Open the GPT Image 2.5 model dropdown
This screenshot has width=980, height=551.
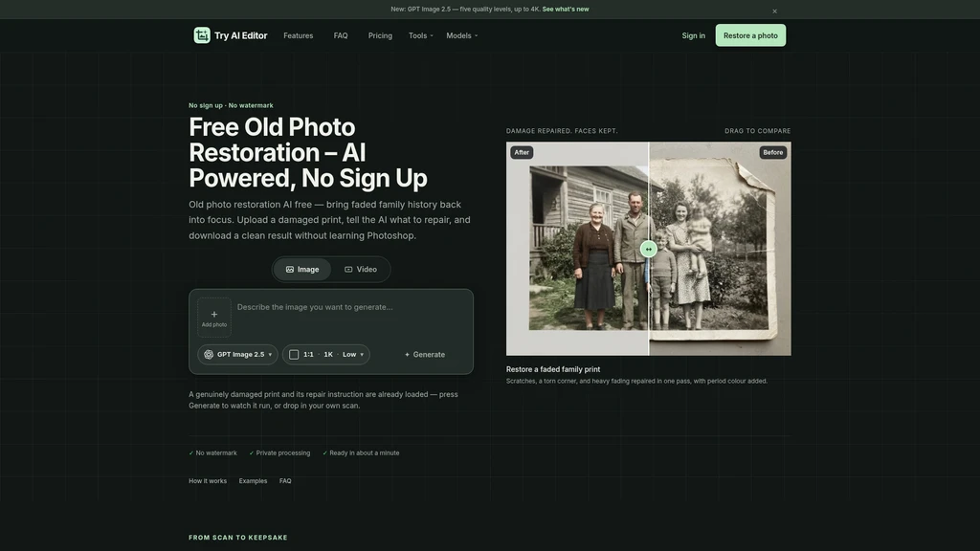pos(237,354)
